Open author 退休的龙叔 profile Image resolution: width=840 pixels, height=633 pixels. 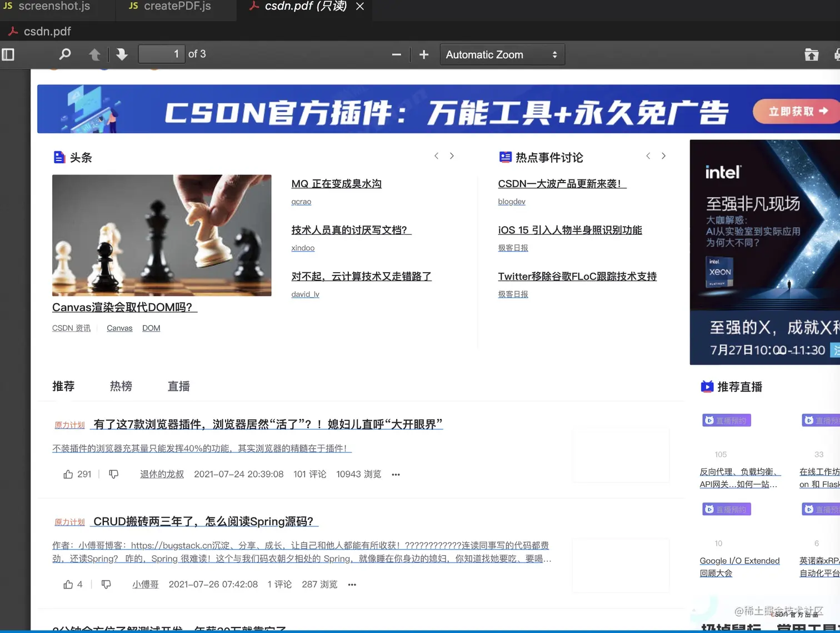tap(162, 474)
